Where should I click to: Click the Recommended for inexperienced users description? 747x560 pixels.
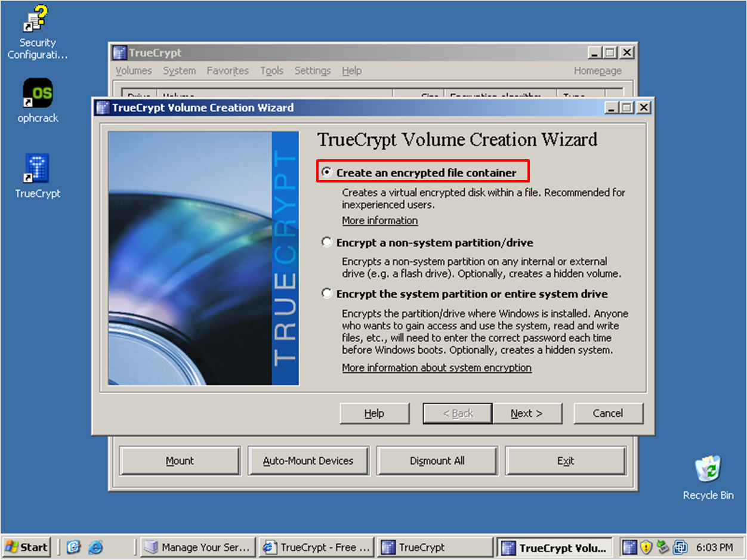coord(484,199)
